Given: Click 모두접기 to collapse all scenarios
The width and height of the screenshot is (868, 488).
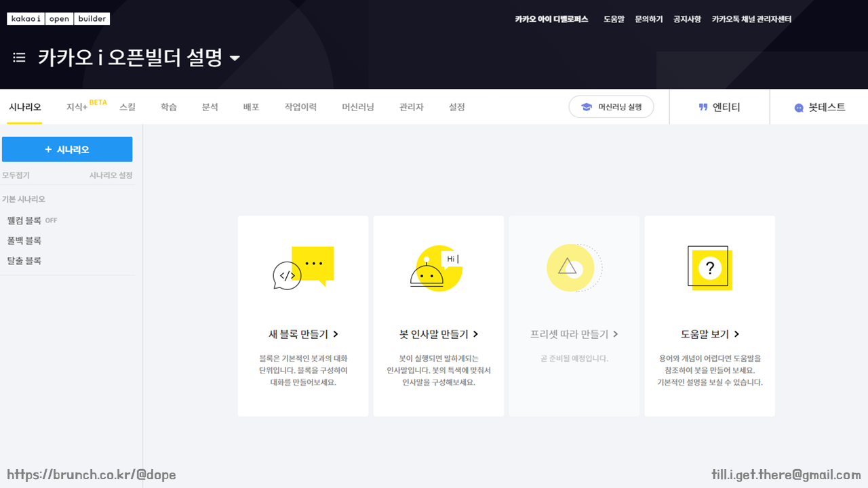Looking at the screenshot, I should [16, 176].
